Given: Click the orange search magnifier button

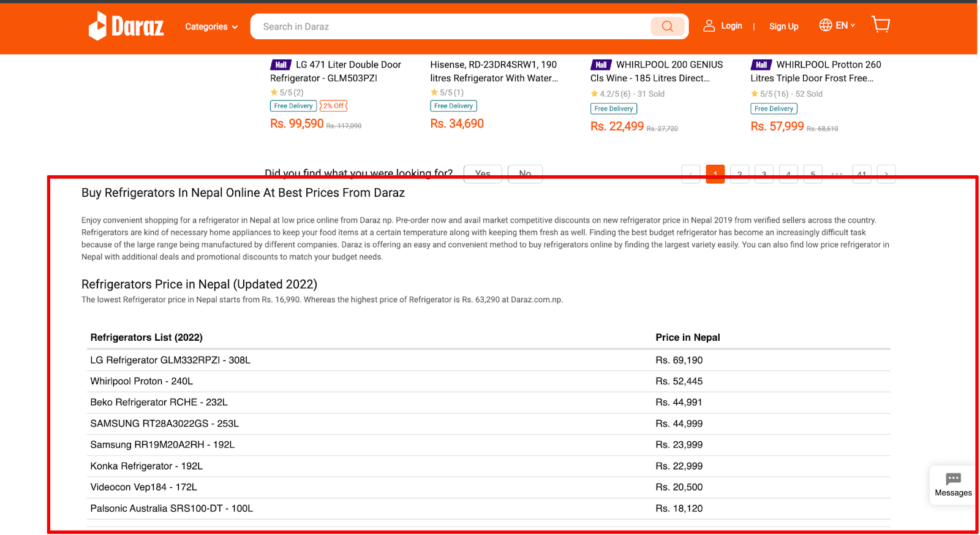Looking at the screenshot, I should click(668, 26).
